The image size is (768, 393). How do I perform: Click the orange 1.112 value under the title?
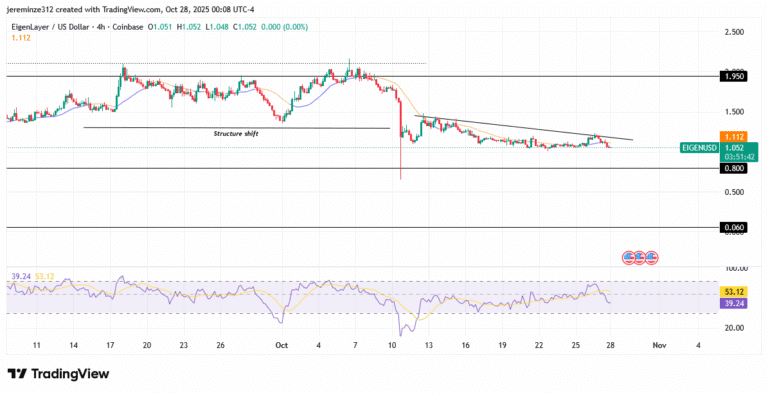(x=20, y=38)
